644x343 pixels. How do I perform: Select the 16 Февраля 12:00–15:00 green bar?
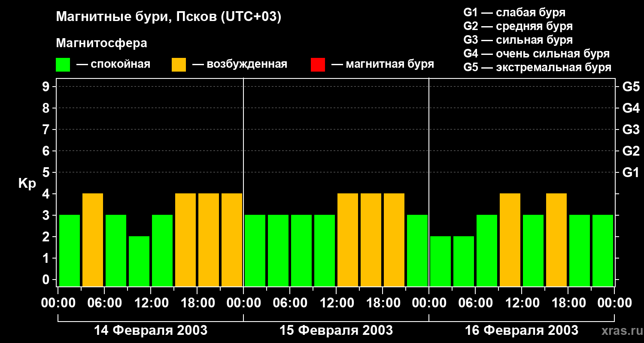point(533,250)
